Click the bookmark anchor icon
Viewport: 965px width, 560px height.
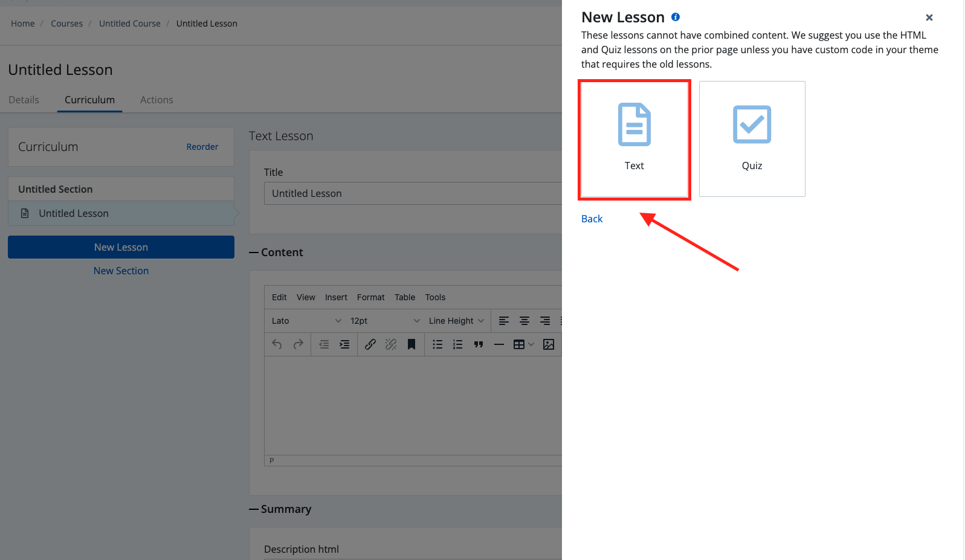pyautogui.click(x=411, y=344)
